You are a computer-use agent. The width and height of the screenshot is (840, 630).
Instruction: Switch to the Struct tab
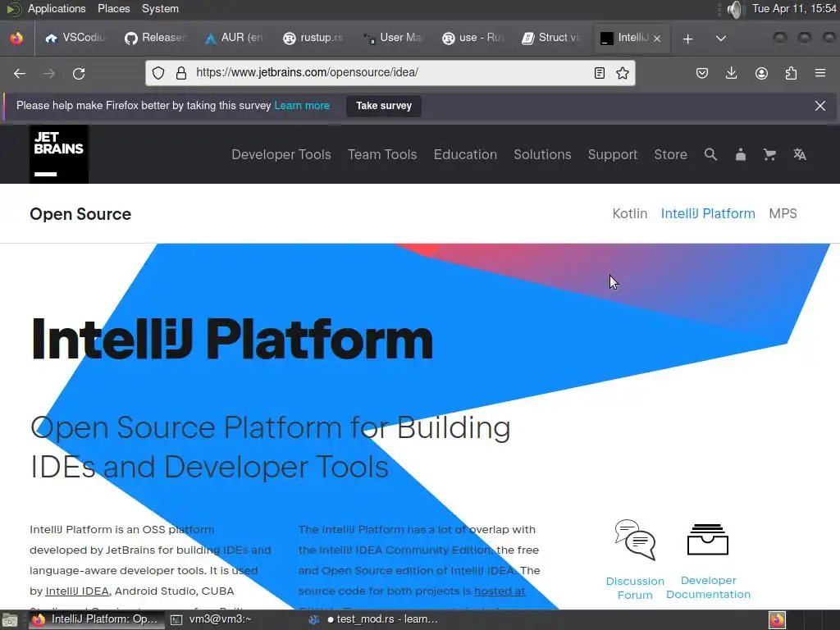point(551,38)
